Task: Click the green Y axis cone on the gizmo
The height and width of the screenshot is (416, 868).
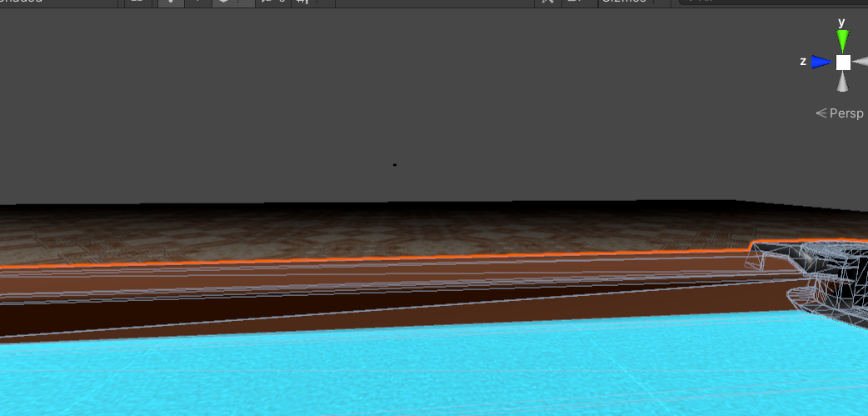Action: click(842, 41)
